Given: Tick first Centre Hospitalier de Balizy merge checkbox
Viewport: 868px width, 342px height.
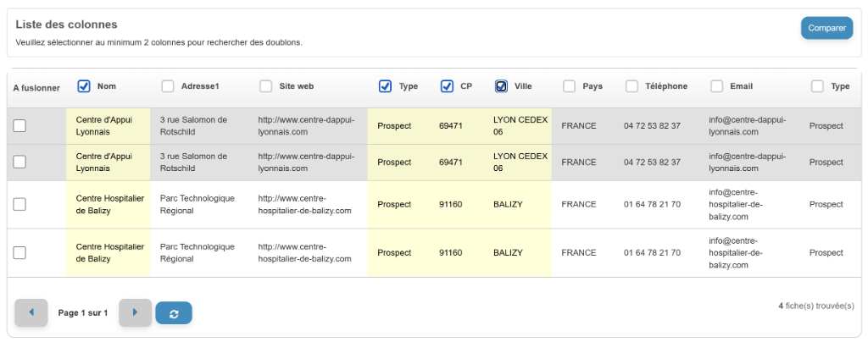Looking at the screenshot, I should 19,204.
